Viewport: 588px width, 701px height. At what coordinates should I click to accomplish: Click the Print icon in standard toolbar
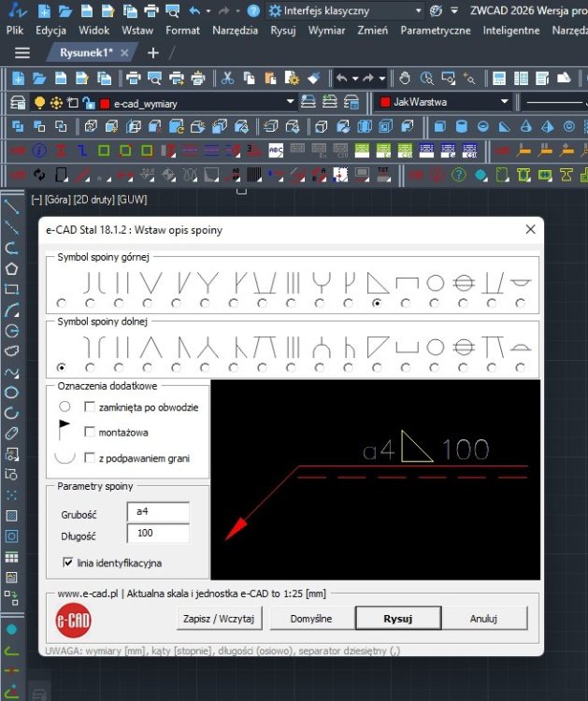134,79
